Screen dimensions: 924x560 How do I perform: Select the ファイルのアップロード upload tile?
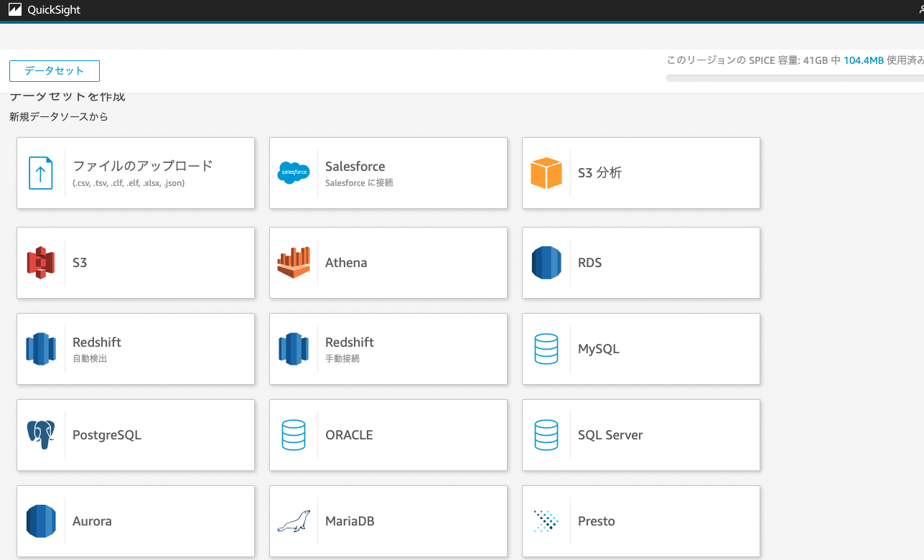tap(135, 172)
